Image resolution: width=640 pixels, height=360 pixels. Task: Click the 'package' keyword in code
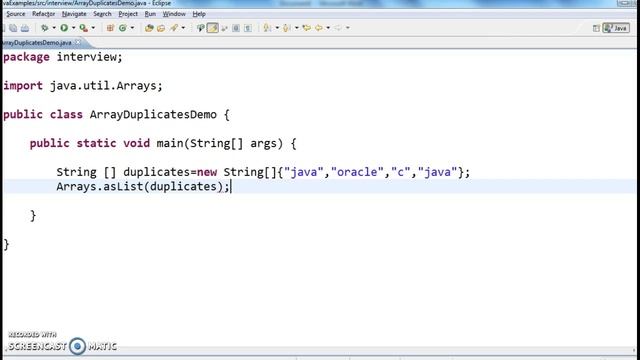coord(26,57)
